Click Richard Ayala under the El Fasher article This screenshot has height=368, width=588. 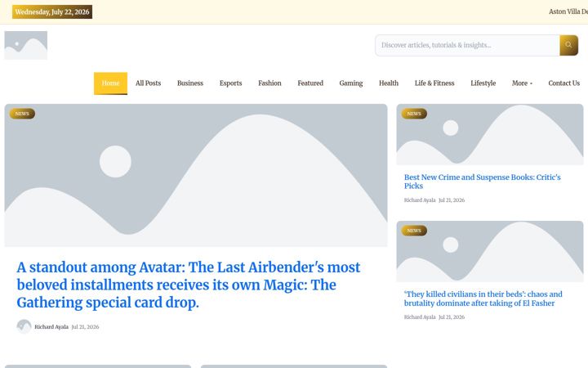420,317
